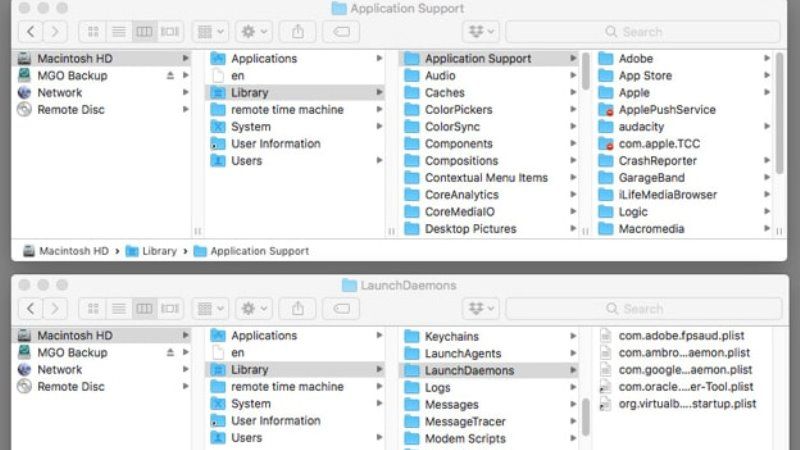Eject MGO Backup in Application Support window

pos(170,76)
